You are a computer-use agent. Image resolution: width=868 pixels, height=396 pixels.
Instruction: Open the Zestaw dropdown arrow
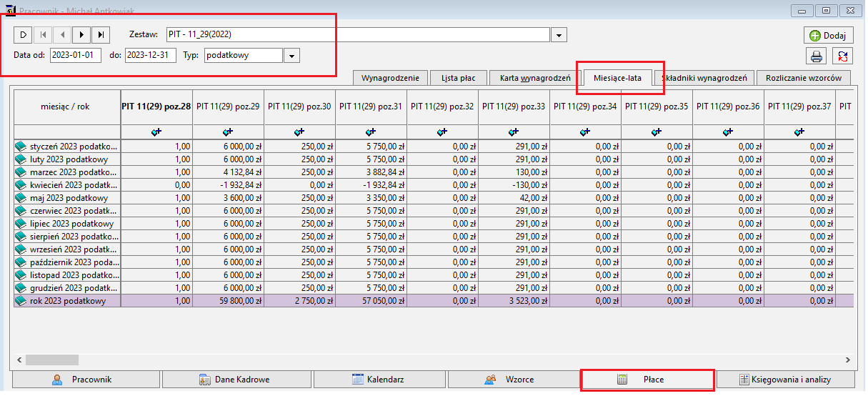coord(560,35)
